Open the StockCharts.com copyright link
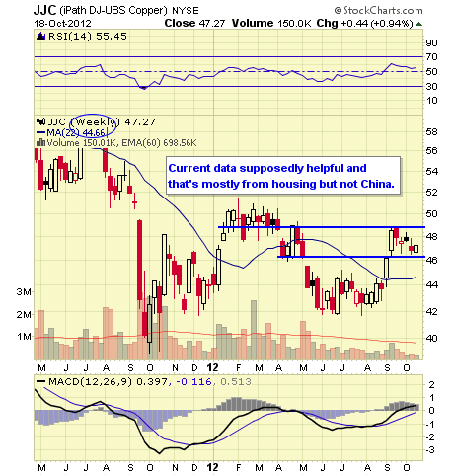 [x=378, y=11]
